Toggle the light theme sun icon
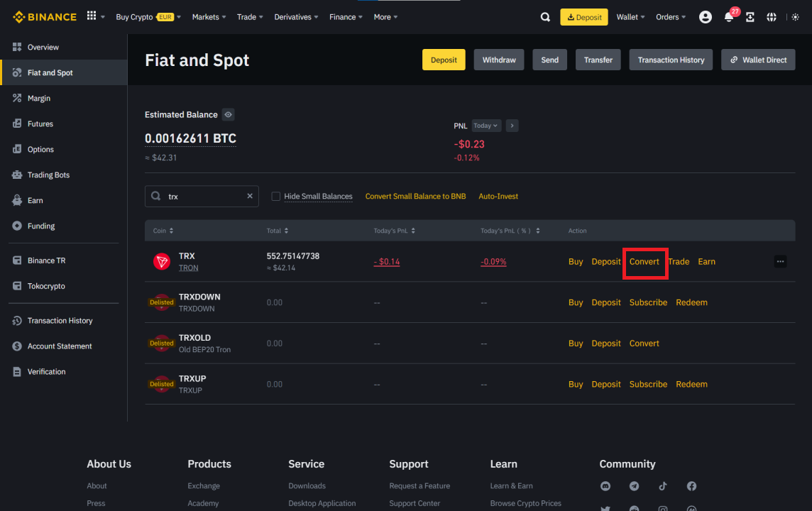 [x=796, y=17]
